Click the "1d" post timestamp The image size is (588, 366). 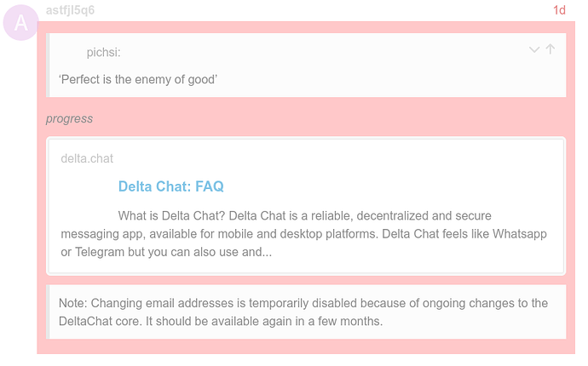point(559,10)
